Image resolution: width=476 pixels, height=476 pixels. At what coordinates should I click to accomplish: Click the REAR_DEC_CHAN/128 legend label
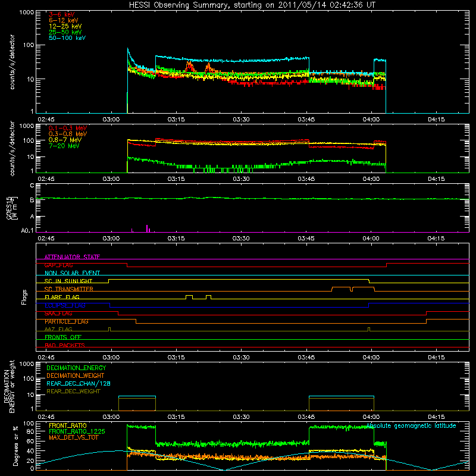click(79, 383)
